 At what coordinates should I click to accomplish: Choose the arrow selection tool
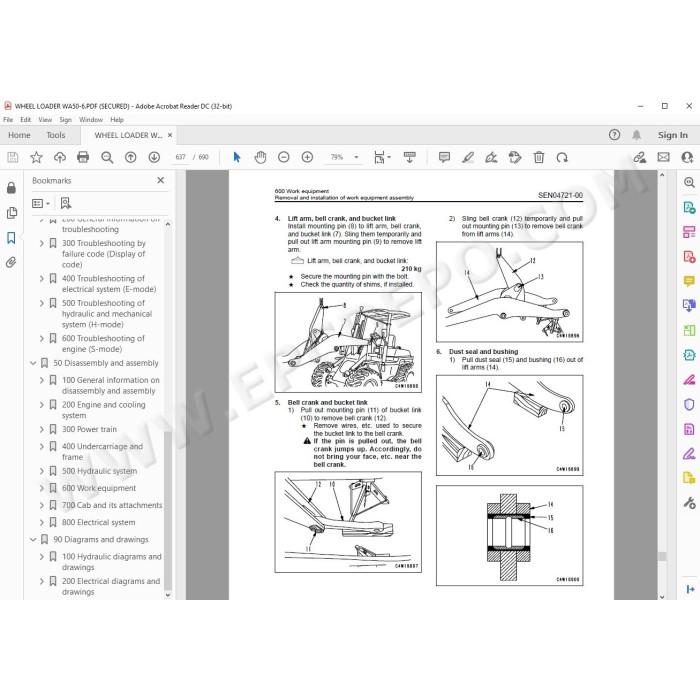pos(237,157)
